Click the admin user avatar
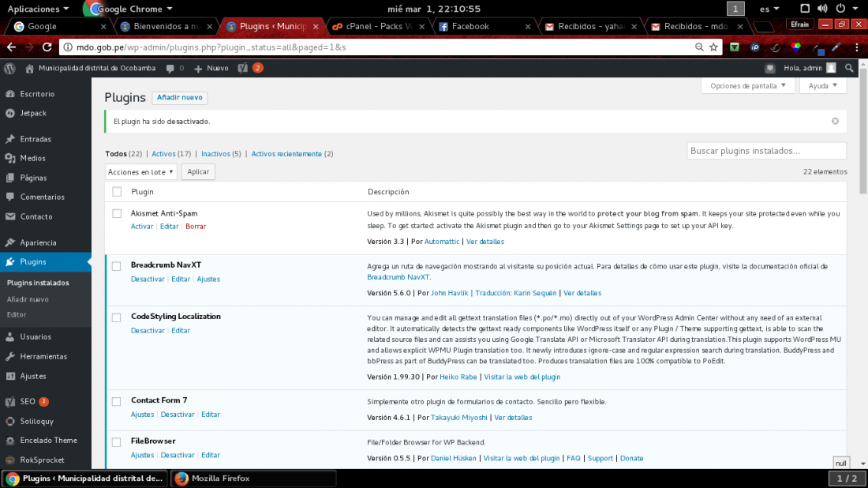This screenshot has width=868, height=488. [x=831, y=68]
